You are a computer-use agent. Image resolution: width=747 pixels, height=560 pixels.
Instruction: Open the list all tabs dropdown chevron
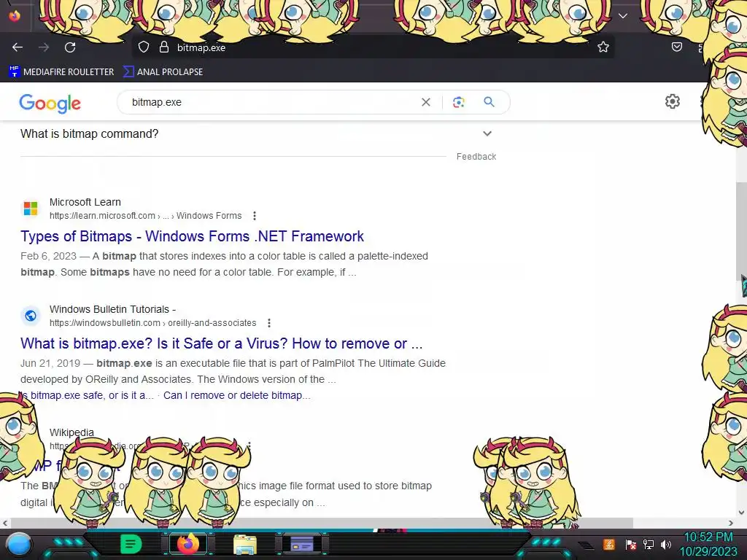pos(623,16)
